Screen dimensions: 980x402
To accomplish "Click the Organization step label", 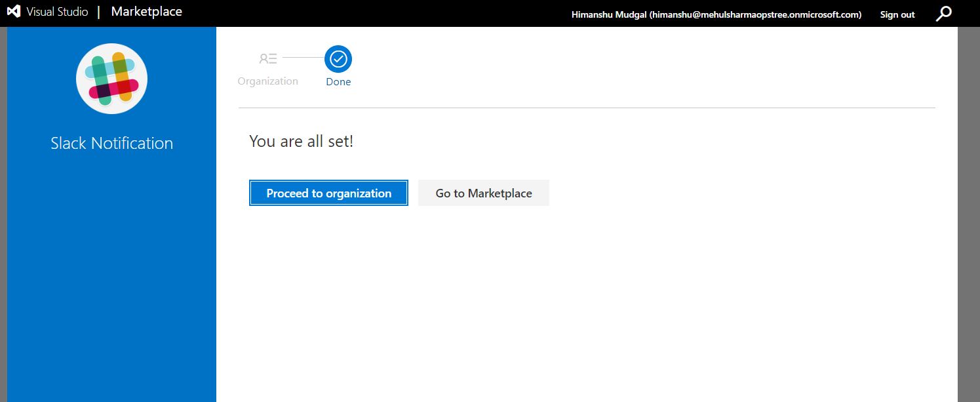I will 268,81.
